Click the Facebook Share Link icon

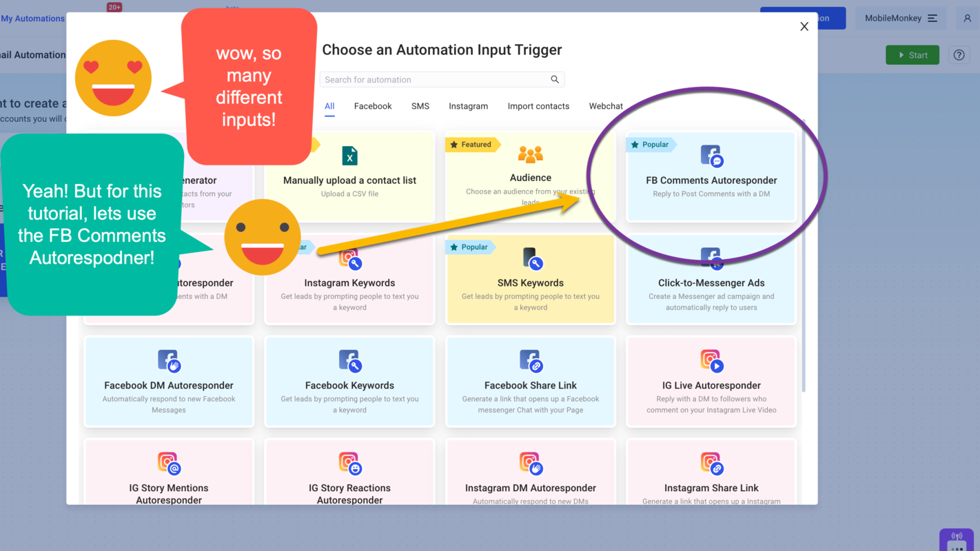coord(530,360)
